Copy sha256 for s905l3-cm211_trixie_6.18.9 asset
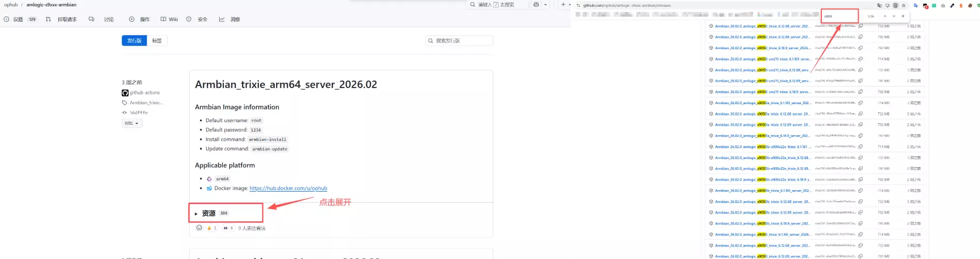This screenshot has height=259, width=980. pyautogui.click(x=860, y=92)
